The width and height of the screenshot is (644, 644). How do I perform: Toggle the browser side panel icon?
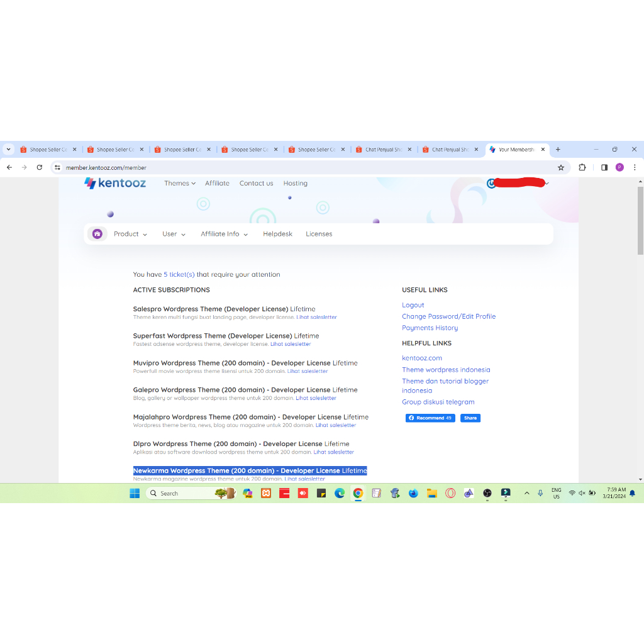pos(604,167)
